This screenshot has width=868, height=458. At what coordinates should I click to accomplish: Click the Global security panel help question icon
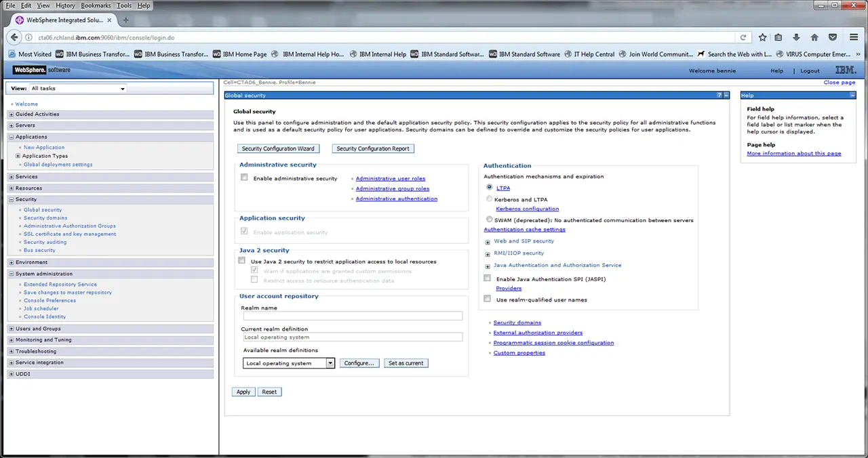click(719, 96)
